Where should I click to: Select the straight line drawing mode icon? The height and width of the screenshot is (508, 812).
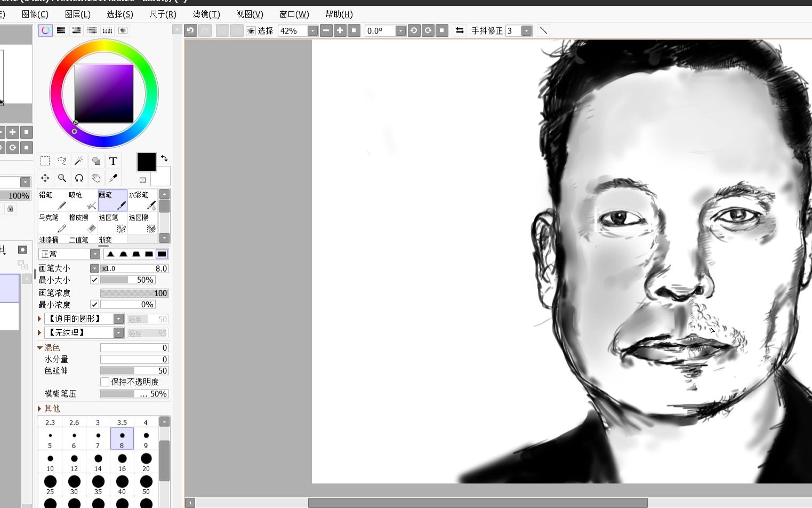(543, 30)
